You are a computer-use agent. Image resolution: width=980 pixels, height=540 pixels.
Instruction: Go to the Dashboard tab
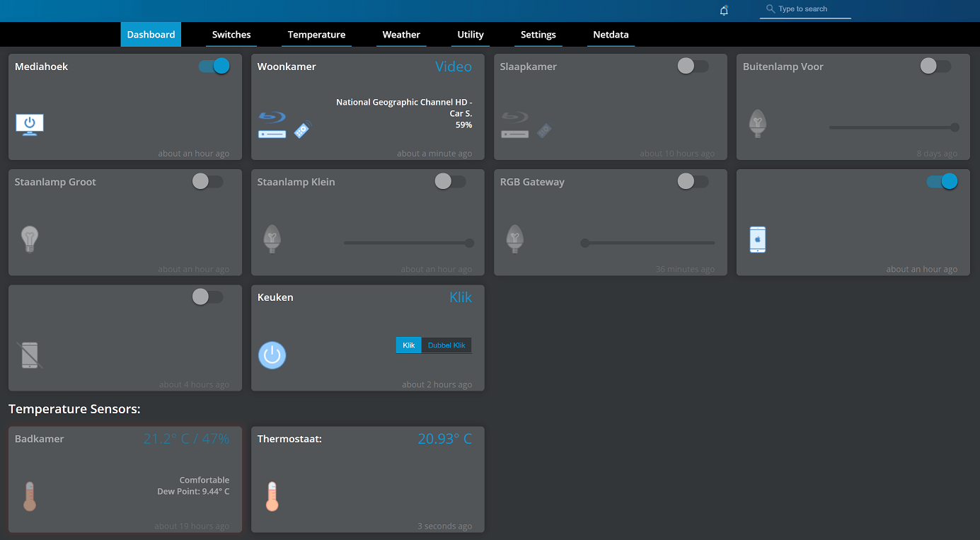point(151,35)
